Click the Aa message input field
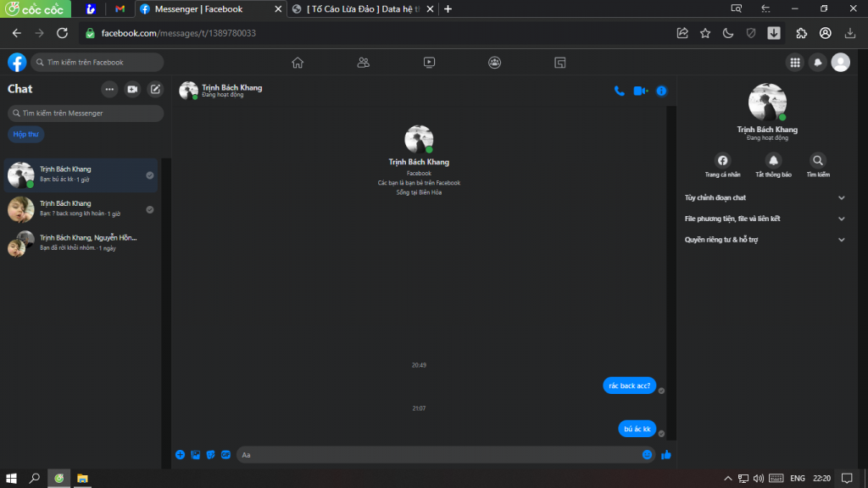The height and width of the screenshot is (488, 868). [437, 455]
